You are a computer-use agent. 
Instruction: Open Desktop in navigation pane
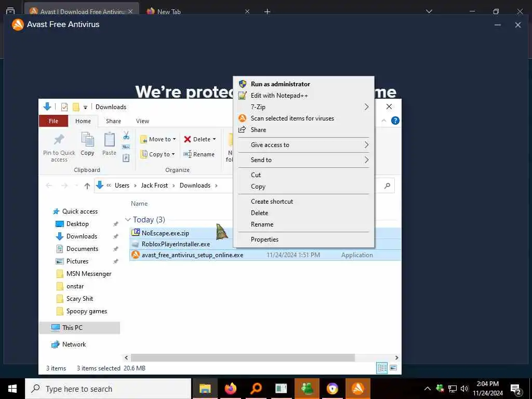point(77,224)
